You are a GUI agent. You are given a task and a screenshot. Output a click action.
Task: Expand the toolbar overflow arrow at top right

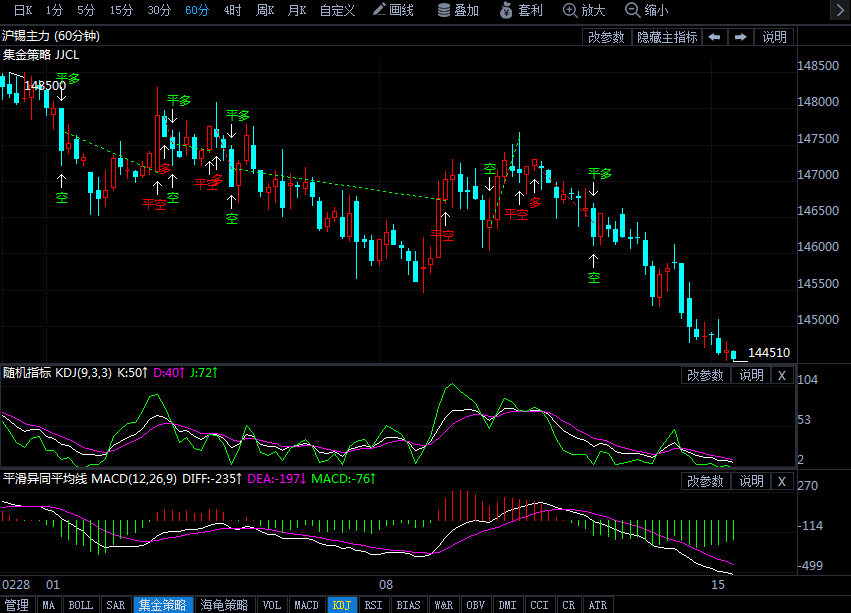tap(838, 10)
